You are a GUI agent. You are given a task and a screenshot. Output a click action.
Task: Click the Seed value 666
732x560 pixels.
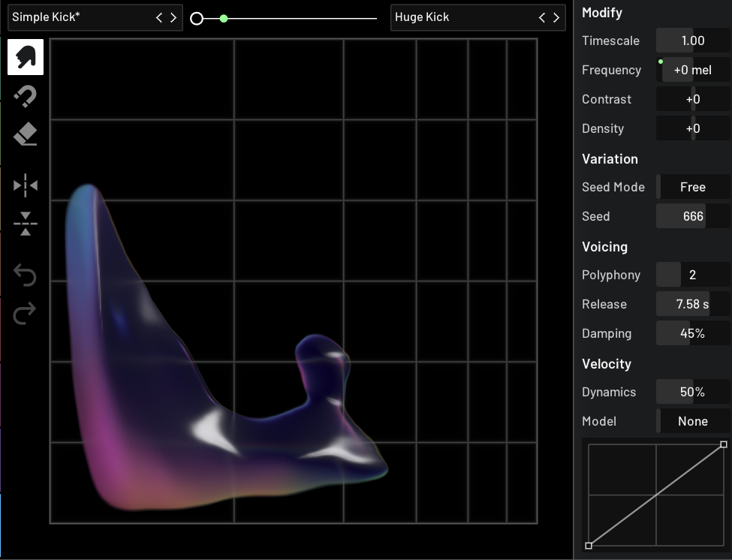coord(693,216)
